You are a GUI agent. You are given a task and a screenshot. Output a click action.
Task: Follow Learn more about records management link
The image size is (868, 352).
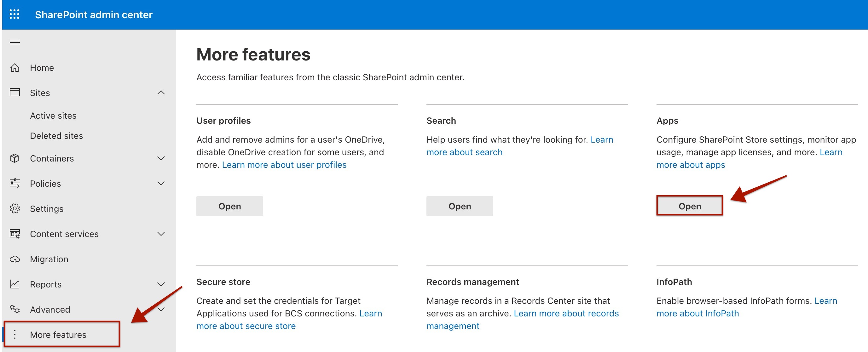click(566, 313)
